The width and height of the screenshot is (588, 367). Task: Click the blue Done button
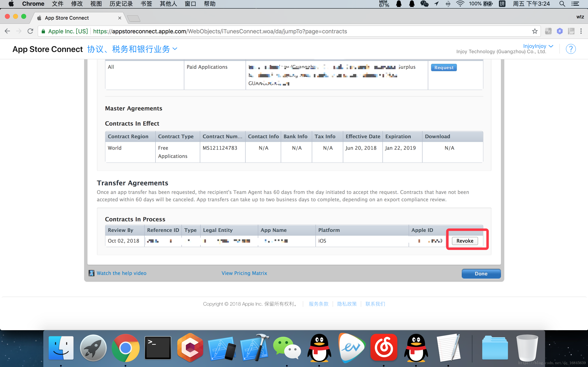click(x=481, y=274)
